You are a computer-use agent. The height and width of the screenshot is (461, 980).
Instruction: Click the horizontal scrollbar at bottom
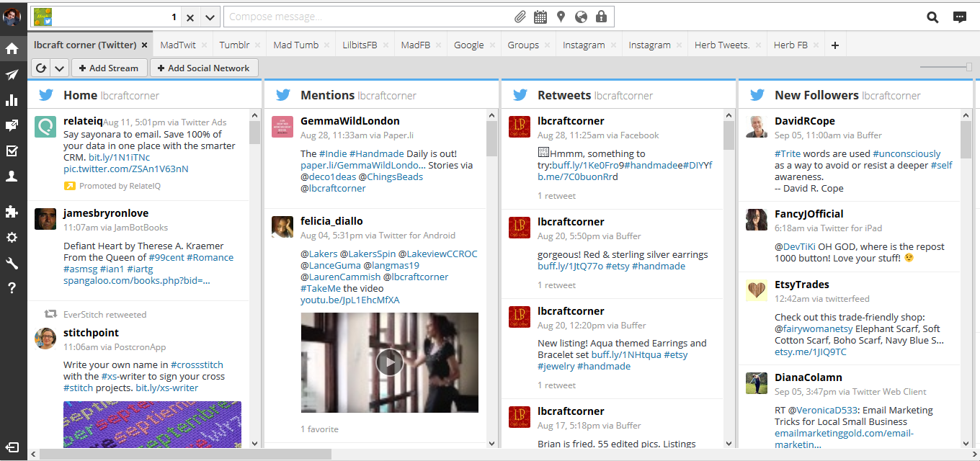186,454
